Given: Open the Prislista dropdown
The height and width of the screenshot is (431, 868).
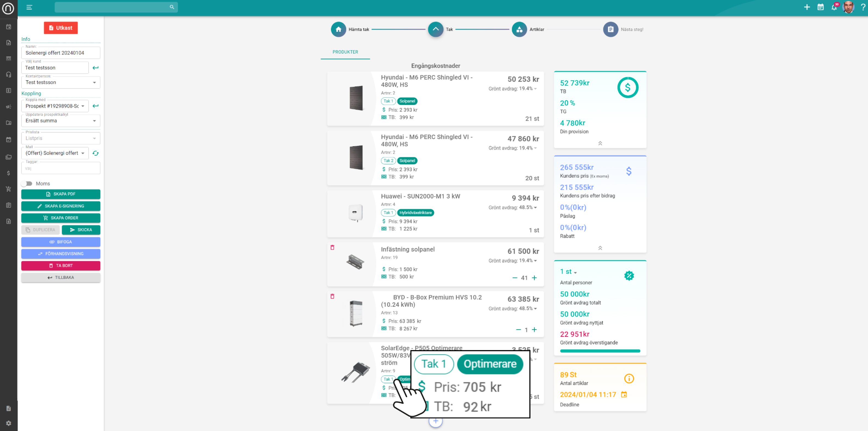Looking at the screenshot, I should click(61, 138).
